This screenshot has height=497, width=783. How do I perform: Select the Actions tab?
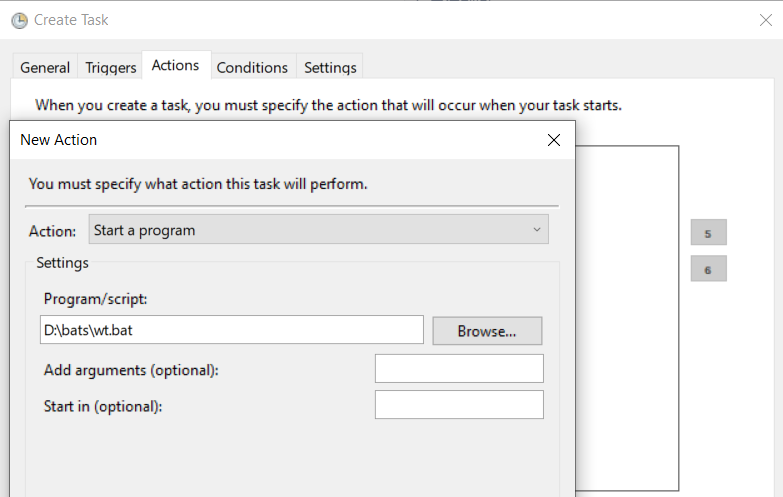point(176,65)
